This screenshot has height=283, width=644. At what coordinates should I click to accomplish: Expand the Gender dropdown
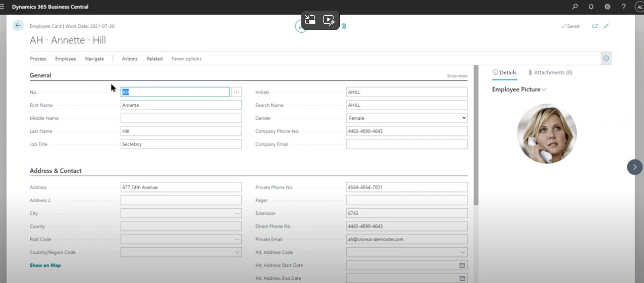pos(464,118)
